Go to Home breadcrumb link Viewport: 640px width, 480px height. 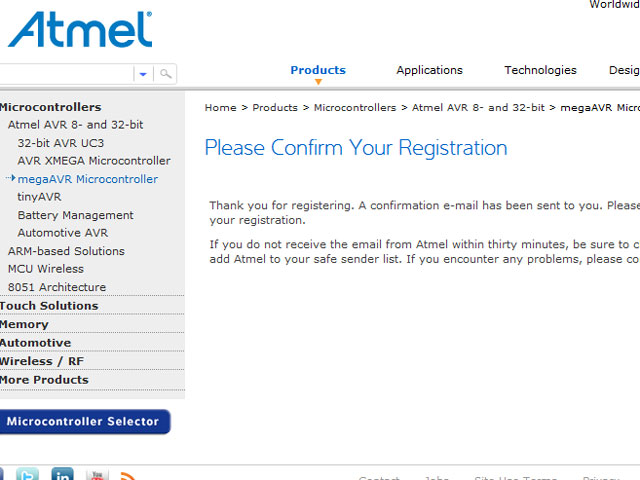(220, 107)
